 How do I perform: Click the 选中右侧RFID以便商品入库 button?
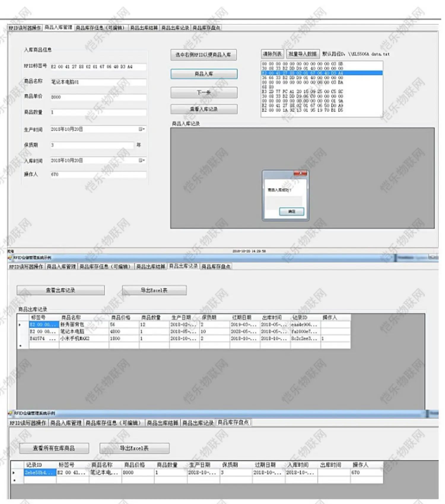(204, 55)
